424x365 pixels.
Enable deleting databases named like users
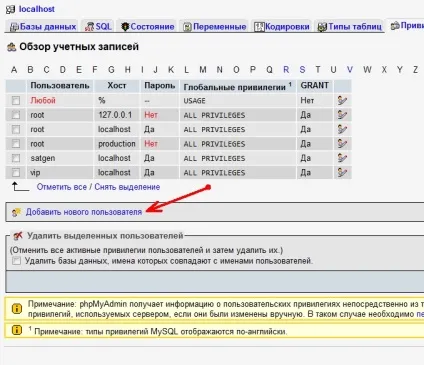[16, 261]
